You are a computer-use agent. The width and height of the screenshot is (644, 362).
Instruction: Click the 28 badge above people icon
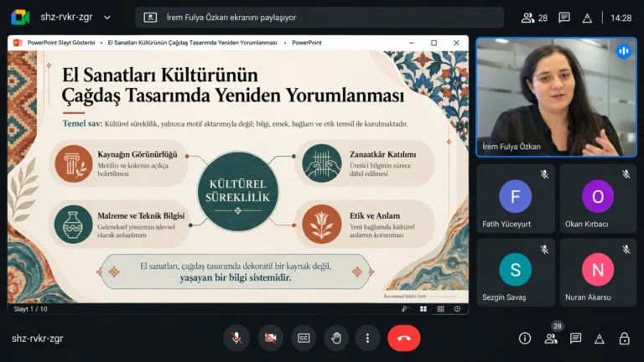click(x=558, y=326)
